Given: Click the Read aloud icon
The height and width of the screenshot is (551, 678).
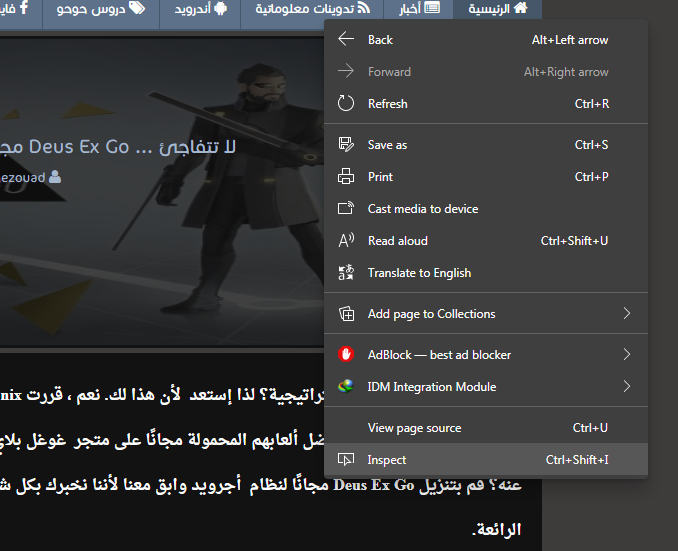Looking at the screenshot, I should tap(347, 241).
